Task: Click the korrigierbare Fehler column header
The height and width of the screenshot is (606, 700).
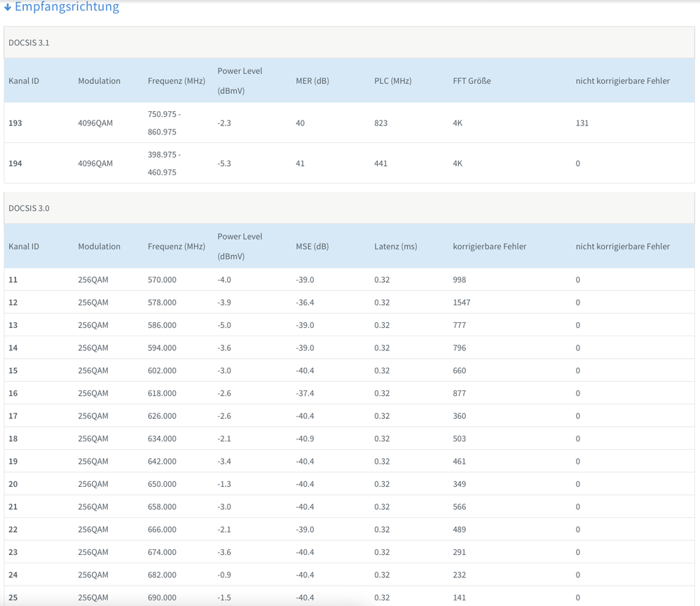Action: [489, 246]
